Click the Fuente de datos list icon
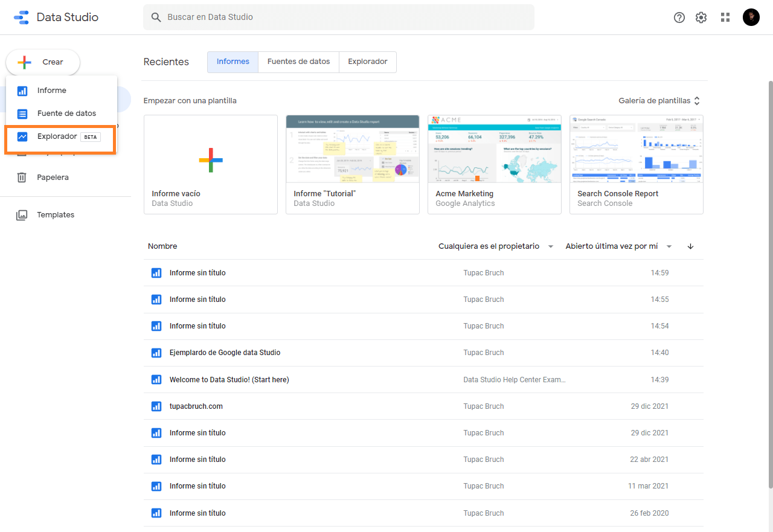 [x=22, y=114]
